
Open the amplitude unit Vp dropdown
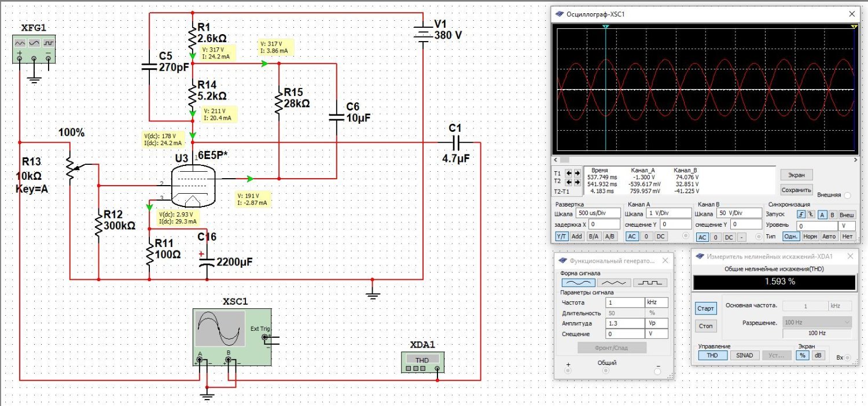click(x=656, y=323)
